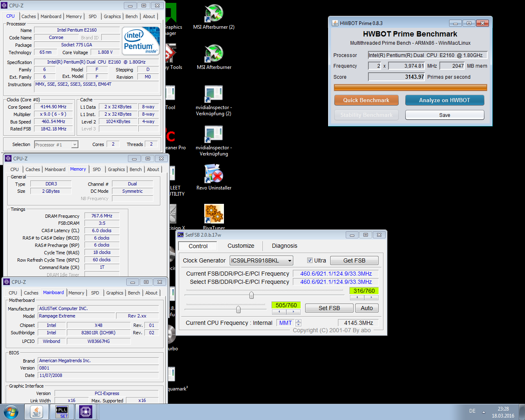Click Get FSB button
The height and width of the screenshot is (420, 525).
coord(354,260)
